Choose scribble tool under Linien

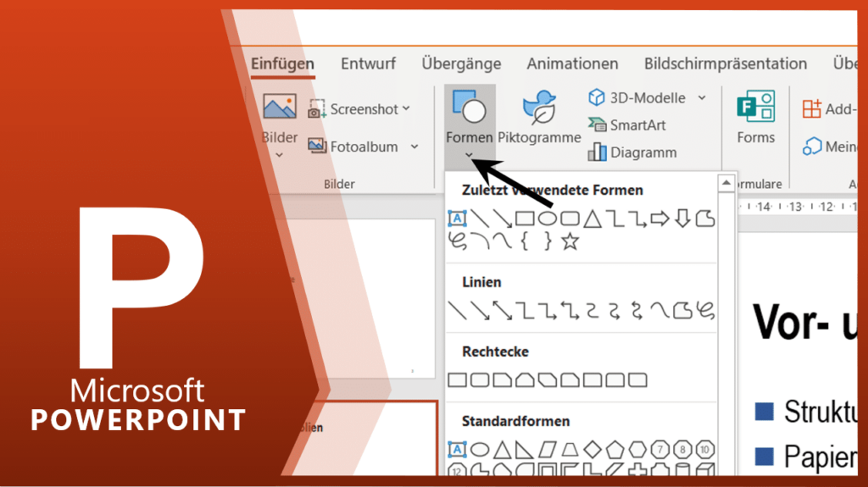coord(705,311)
